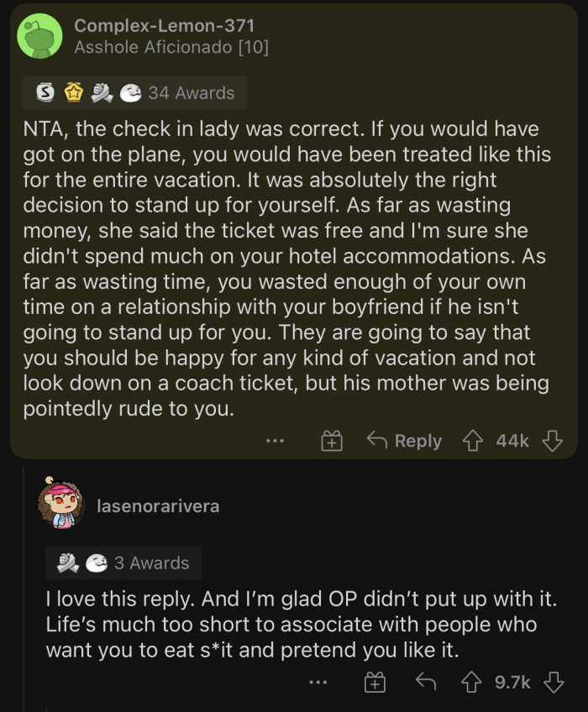Click lasenorarivera's avatar
This screenshot has height=712, width=588.
(64, 505)
